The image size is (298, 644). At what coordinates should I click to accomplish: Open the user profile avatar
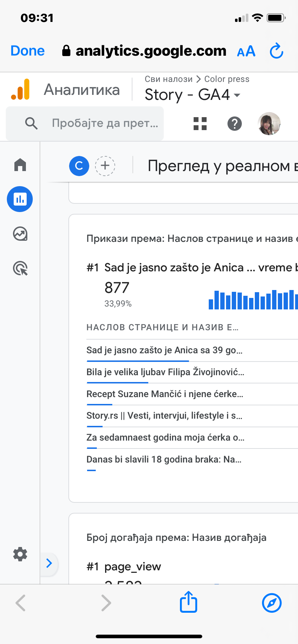269,124
